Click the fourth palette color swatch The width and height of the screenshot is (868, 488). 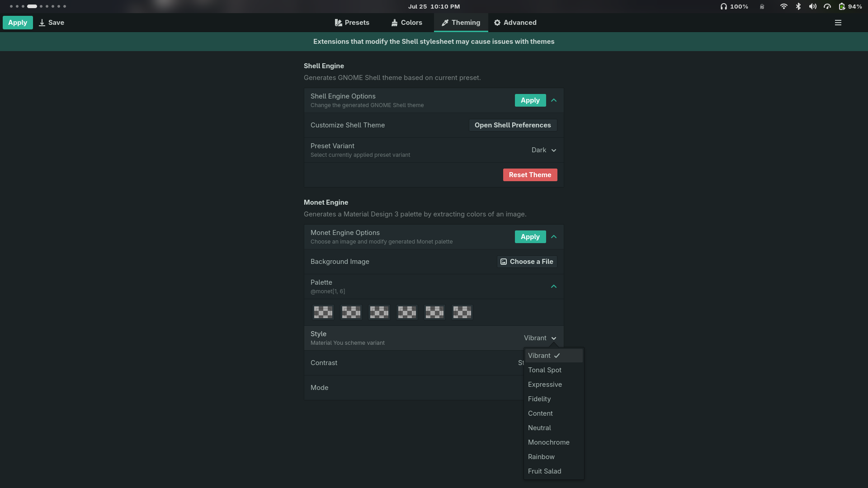(407, 312)
